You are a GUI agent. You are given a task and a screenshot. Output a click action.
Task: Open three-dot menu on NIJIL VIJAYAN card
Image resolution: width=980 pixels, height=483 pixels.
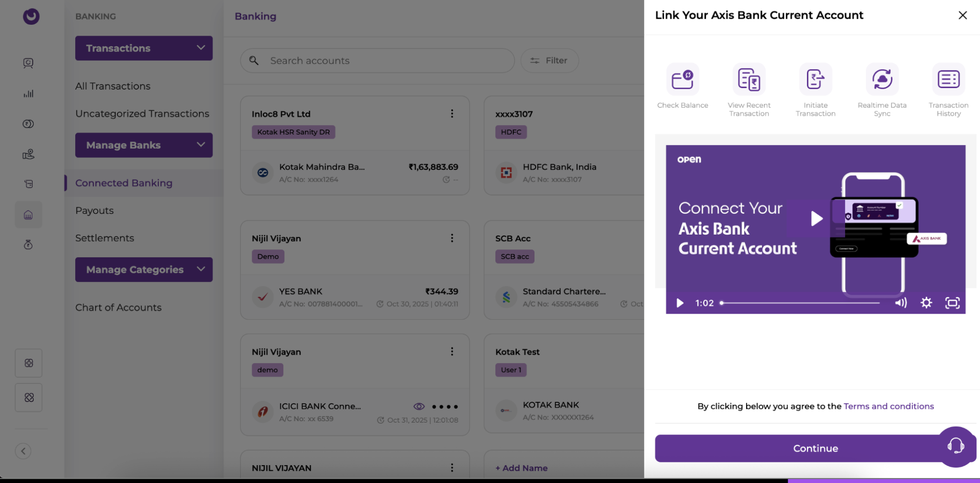coord(452,468)
